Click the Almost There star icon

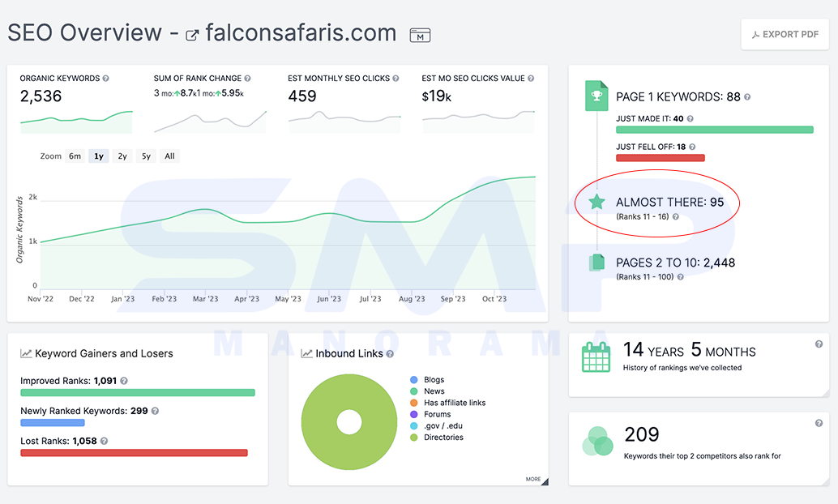pos(596,202)
